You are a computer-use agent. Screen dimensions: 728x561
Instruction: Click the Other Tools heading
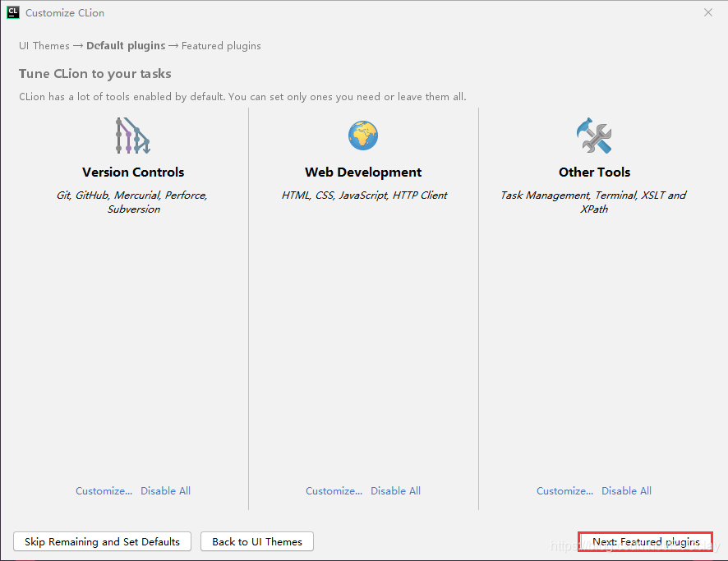pyautogui.click(x=594, y=172)
